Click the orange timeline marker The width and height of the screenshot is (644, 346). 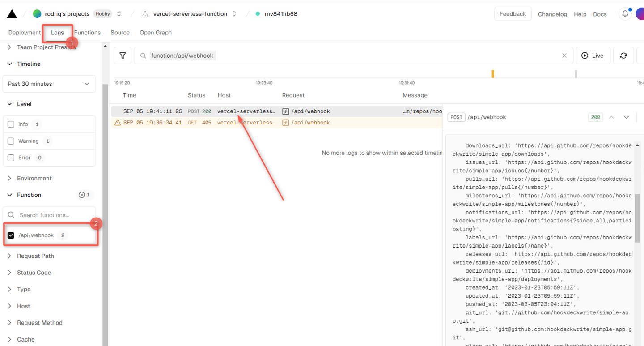[492, 74]
